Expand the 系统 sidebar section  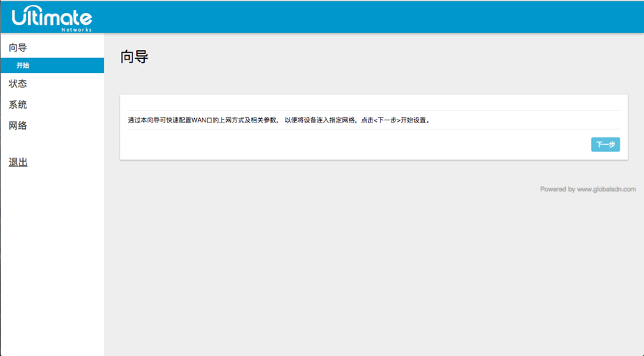18,105
